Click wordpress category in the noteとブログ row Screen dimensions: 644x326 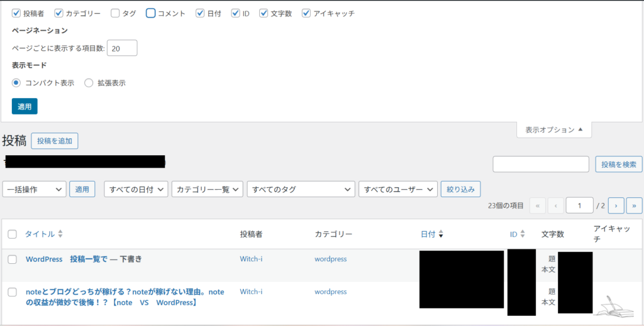pyautogui.click(x=331, y=292)
